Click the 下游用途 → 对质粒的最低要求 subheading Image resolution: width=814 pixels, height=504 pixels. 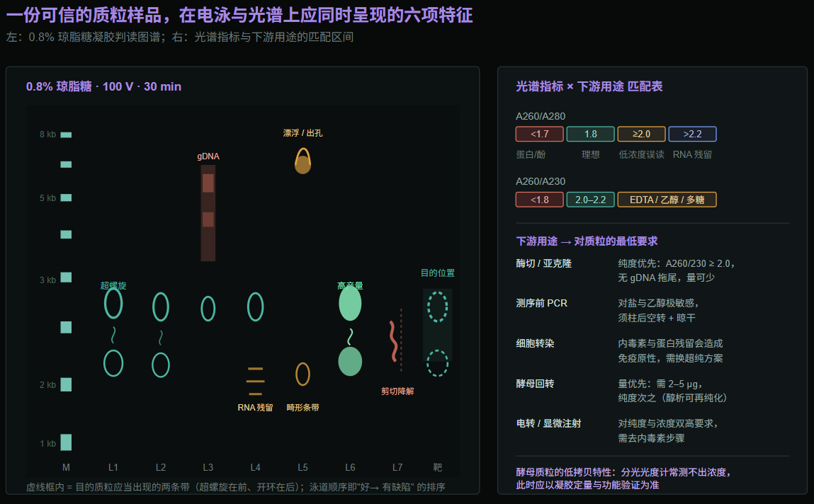coord(587,241)
